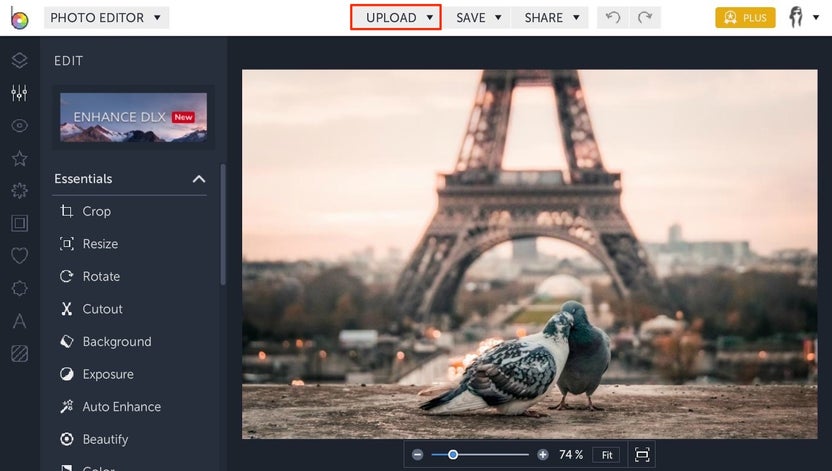Click the BeFunky logo icon
This screenshot has height=471, width=832.
19,18
